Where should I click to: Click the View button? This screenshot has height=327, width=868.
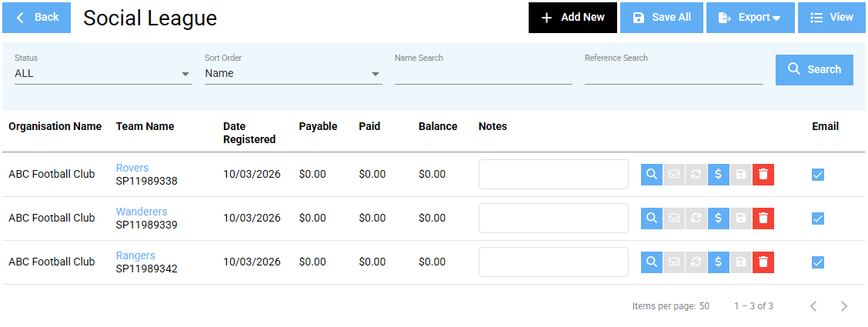click(x=832, y=18)
